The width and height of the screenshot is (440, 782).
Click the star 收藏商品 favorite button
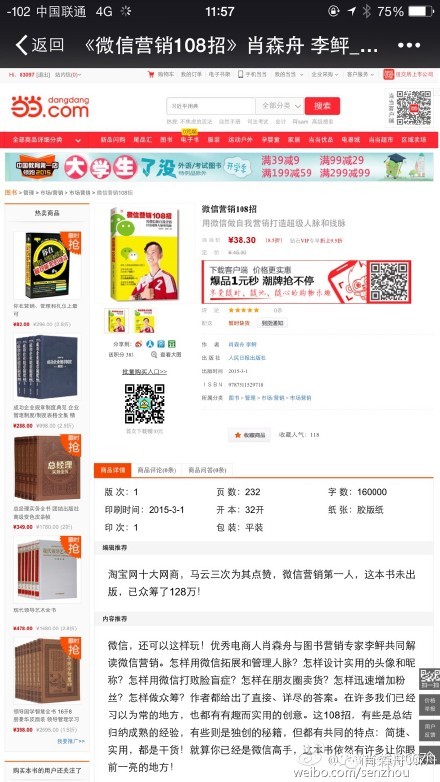pyautogui.click(x=249, y=435)
